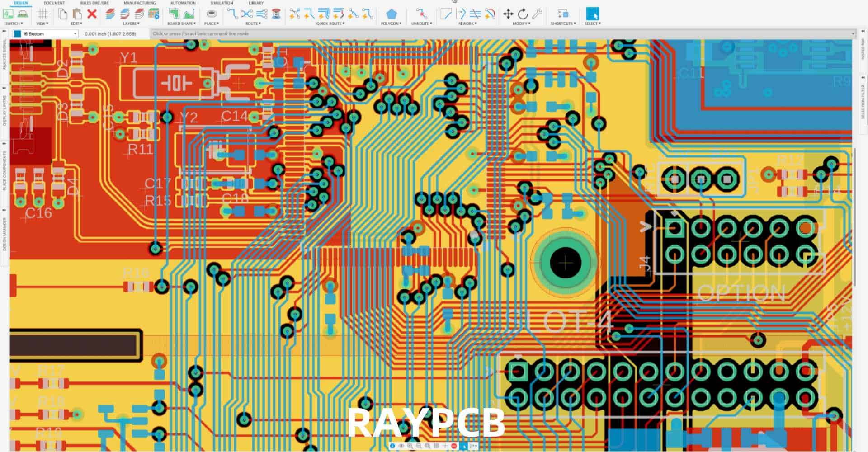Activate the Move tool under Modify

click(x=508, y=14)
